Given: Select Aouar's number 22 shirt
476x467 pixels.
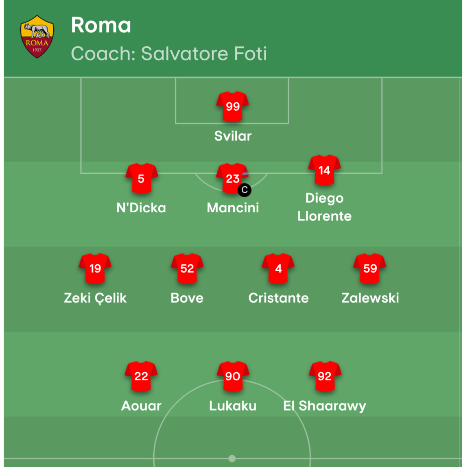Looking at the screenshot, I should click(x=141, y=376).
